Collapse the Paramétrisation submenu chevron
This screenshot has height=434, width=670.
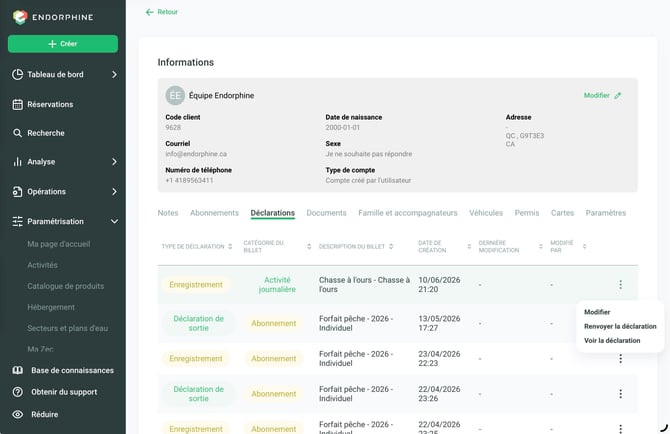point(114,221)
